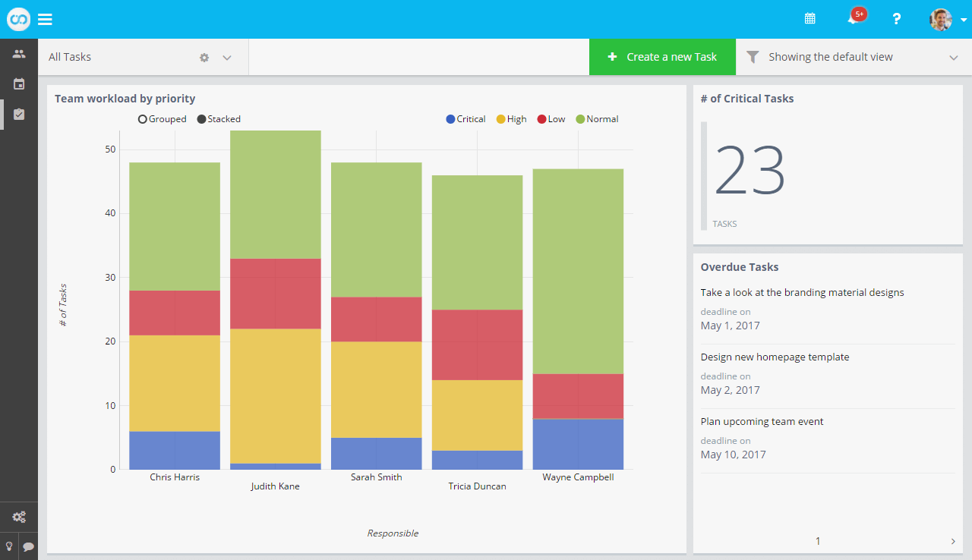
Task: Expand the default view filter dropdown
Action: point(954,58)
